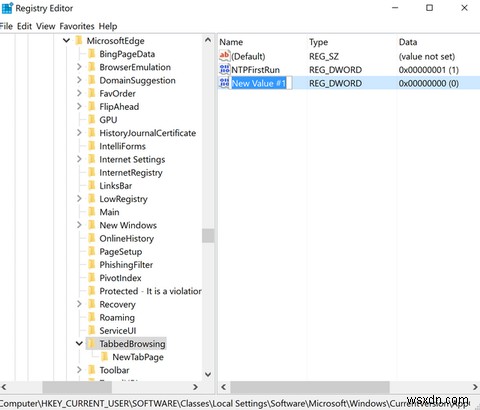Click the New Value #1 DWORD icon

point(224,83)
